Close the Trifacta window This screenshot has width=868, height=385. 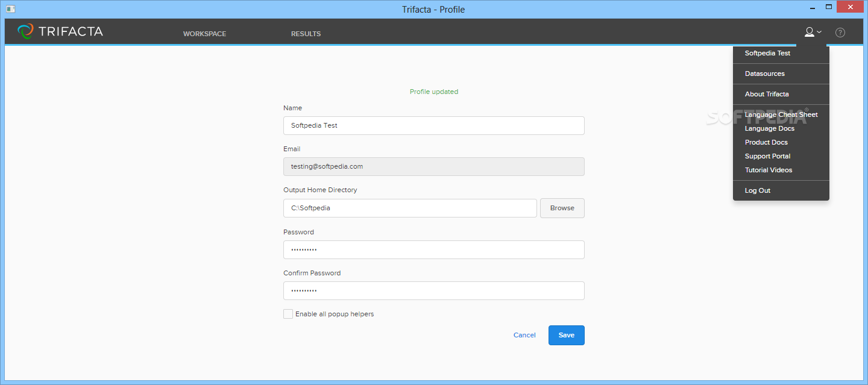click(851, 7)
